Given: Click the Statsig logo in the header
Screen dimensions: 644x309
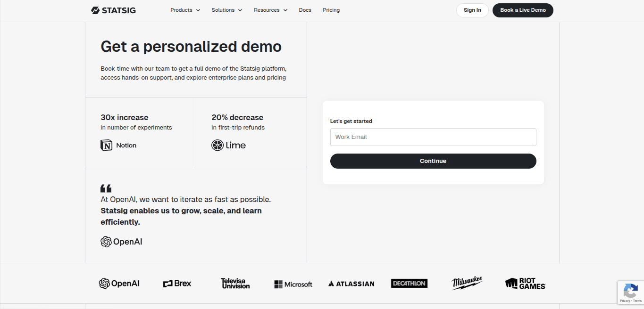Looking at the screenshot, I should (x=113, y=10).
